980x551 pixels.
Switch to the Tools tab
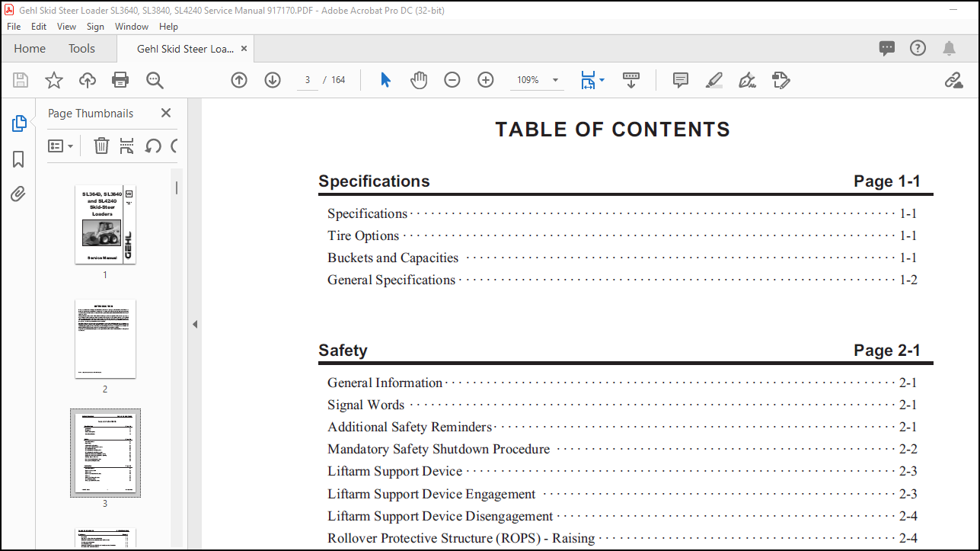[81, 48]
